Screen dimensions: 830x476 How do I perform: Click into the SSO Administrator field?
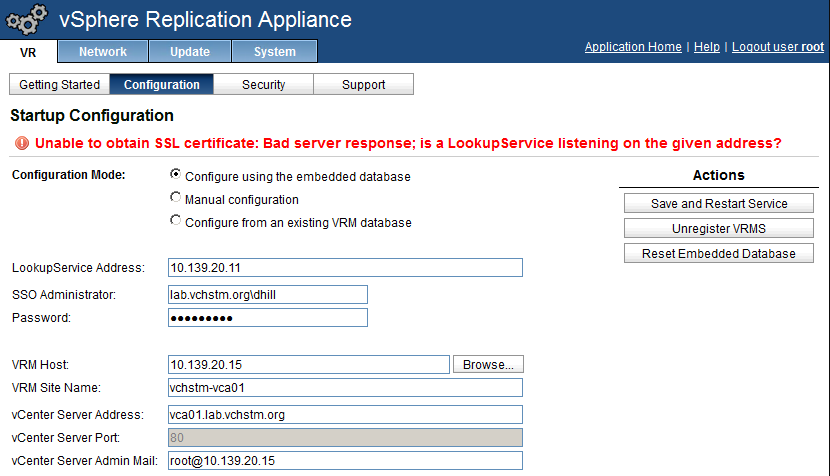pos(268,294)
